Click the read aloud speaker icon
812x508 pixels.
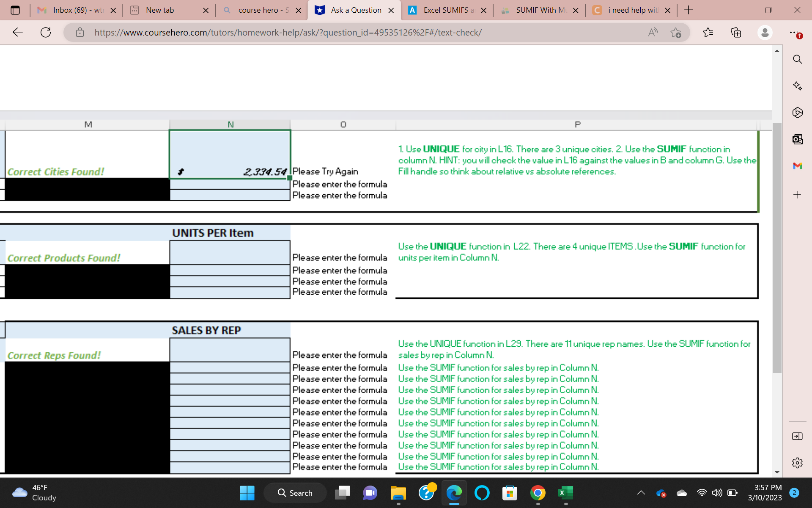[653, 33]
